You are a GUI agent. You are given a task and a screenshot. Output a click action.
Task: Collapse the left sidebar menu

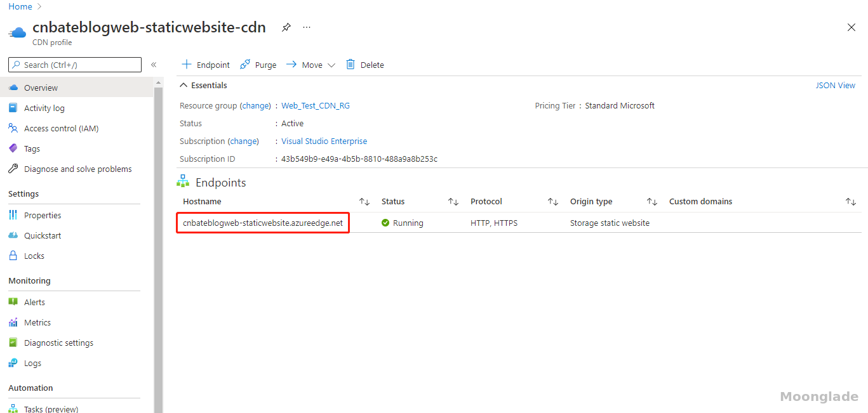(x=154, y=65)
